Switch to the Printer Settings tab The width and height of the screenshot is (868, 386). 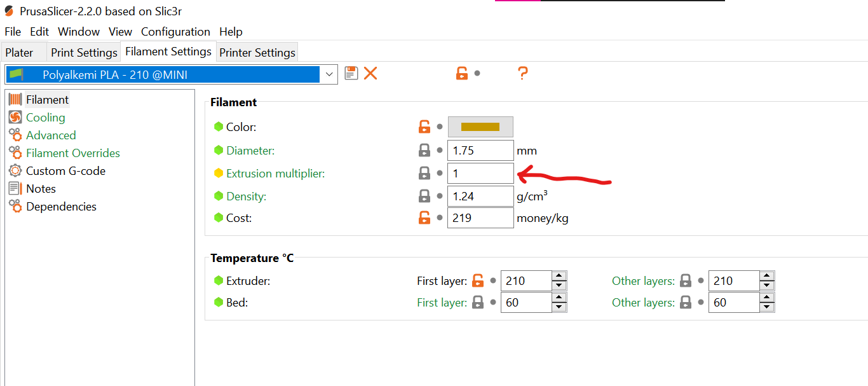click(257, 52)
